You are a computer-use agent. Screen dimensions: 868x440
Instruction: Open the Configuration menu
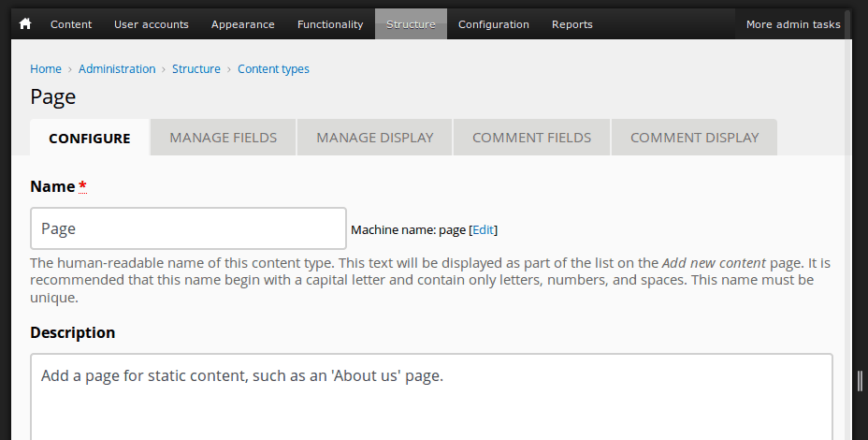click(x=493, y=24)
